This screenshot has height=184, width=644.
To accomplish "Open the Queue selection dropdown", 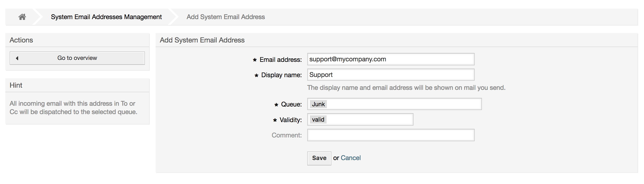I will [x=394, y=104].
